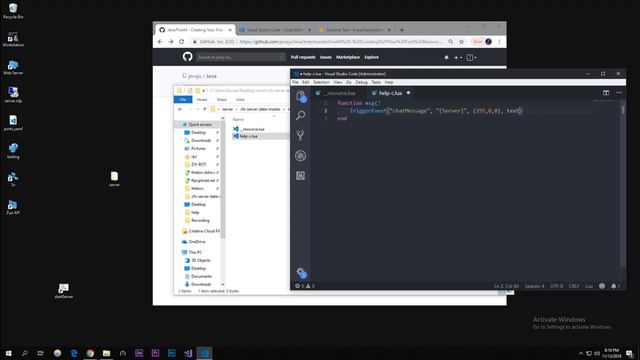Open the GitHub user profile dropdown
This screenshot has width=640, height=360.
click(471, 58)
